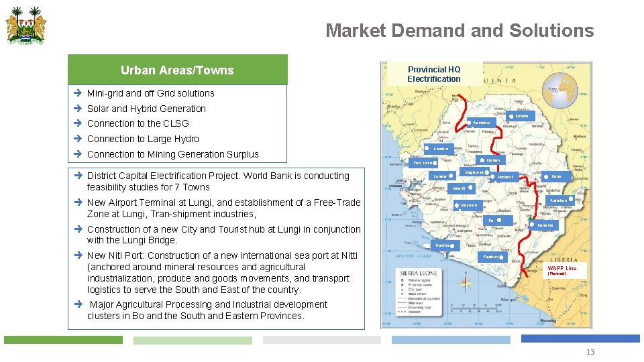The image size is (644, 362).
Task: Click the Provincial HQ Electrification map title
Action: tap(434, 74)
